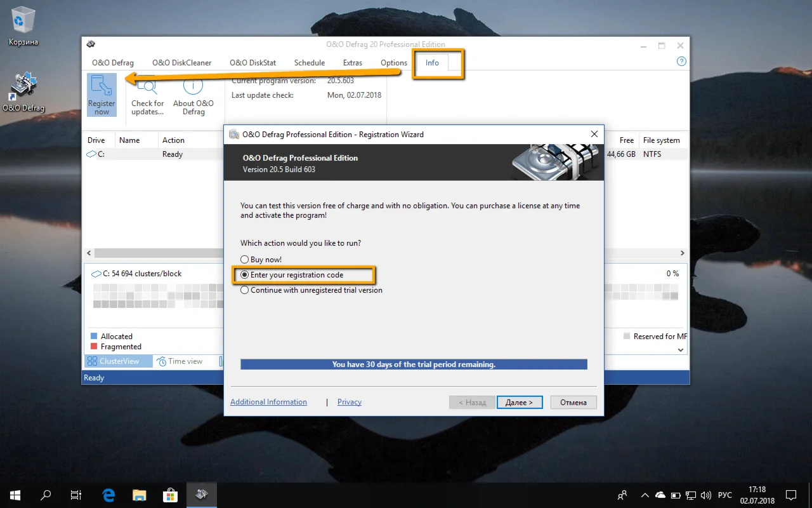Screen dimensions: 812x508
Task: Click the drive list right scroll arrow
Action: tap(682, 253)
